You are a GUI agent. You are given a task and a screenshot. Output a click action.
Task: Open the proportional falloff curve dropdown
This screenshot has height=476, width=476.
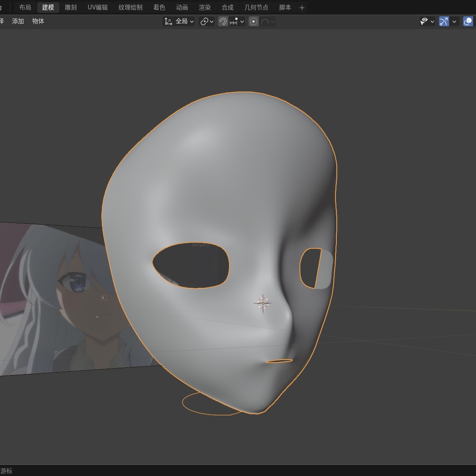pos(268,21)
